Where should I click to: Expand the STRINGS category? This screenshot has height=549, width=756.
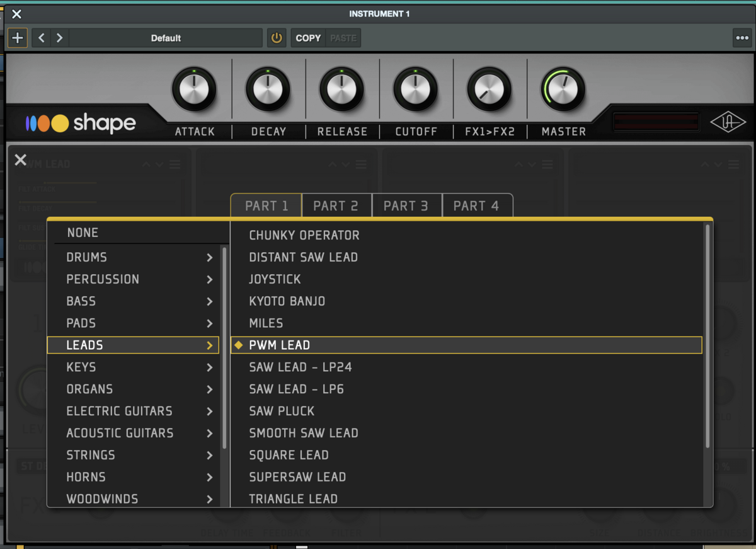(134, 455)
